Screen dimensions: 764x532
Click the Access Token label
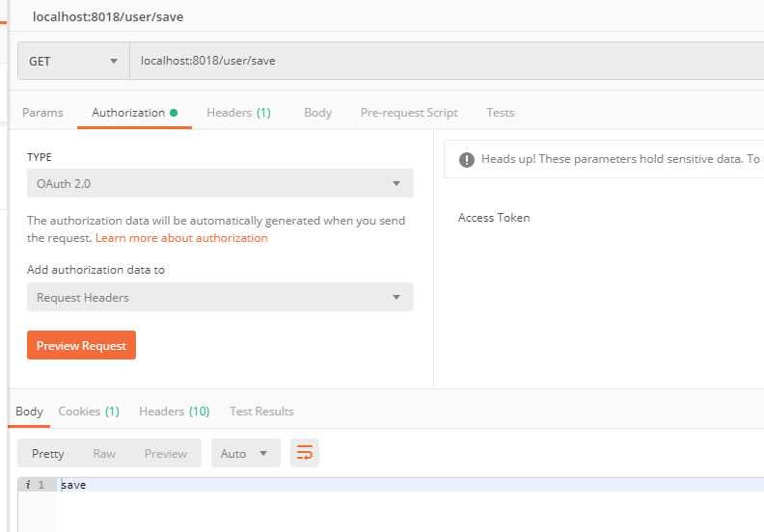coord(494,218)
